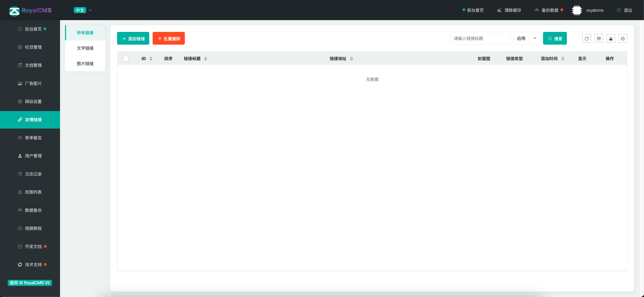Toggle sort on 添加时间 column
This screenshot has height=297, width=644.
pos(563,59)
